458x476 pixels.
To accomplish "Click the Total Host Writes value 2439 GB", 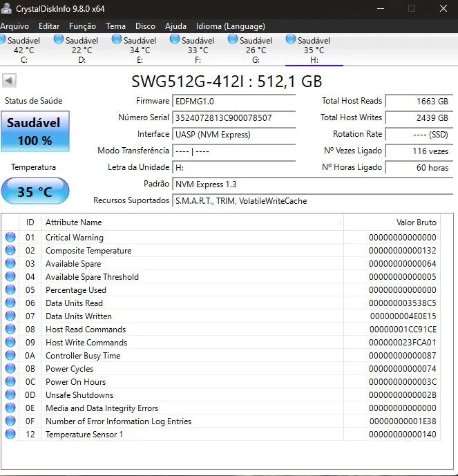I will click(x=419, y=117).
